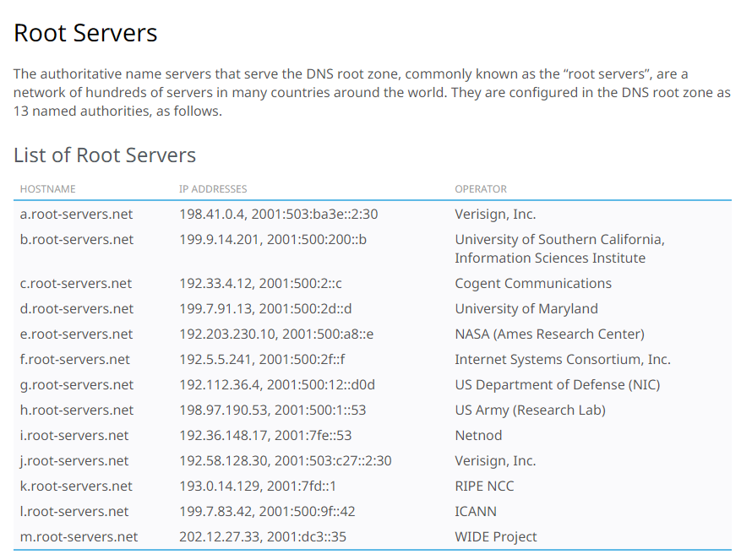Click the d.root-servers.net hostname entry

(x=77, y=309)
